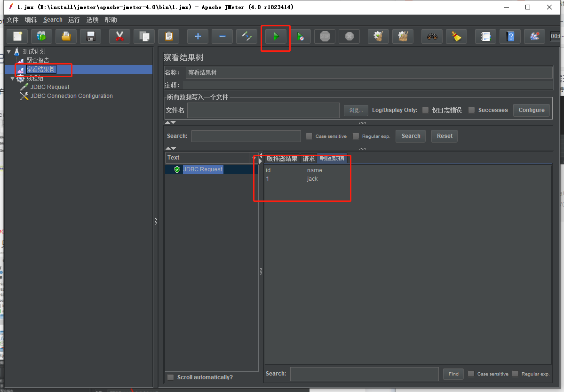
Task: Reset search with yellow brush icon
Action: click(456, 36)
